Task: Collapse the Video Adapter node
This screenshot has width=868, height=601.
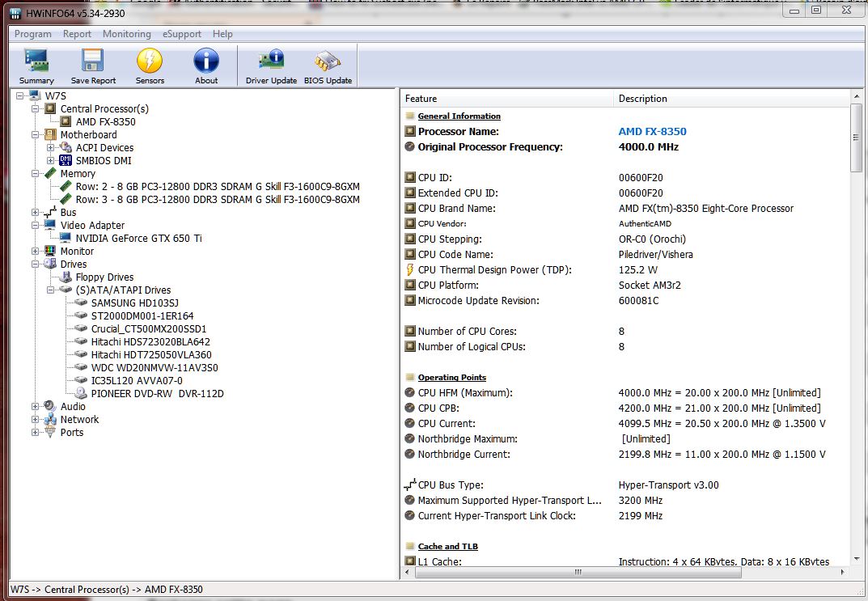Action: point(36,225)
